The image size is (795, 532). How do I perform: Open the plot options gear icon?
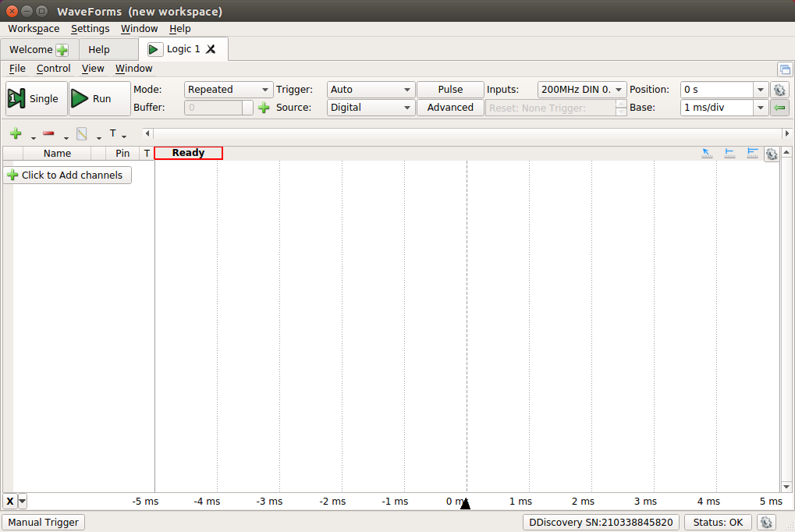coord(772,154)
